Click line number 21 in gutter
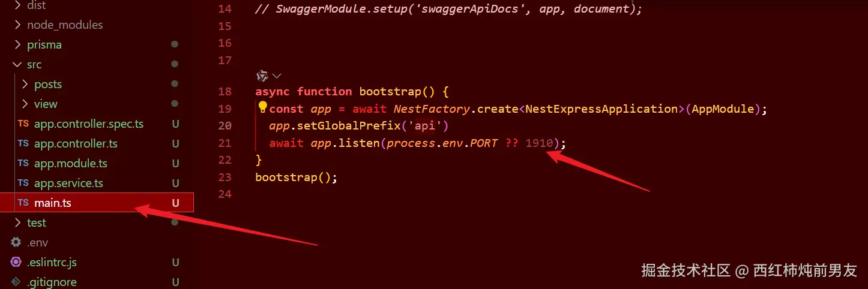Viewport: 868px width, 289px height. 225,143
